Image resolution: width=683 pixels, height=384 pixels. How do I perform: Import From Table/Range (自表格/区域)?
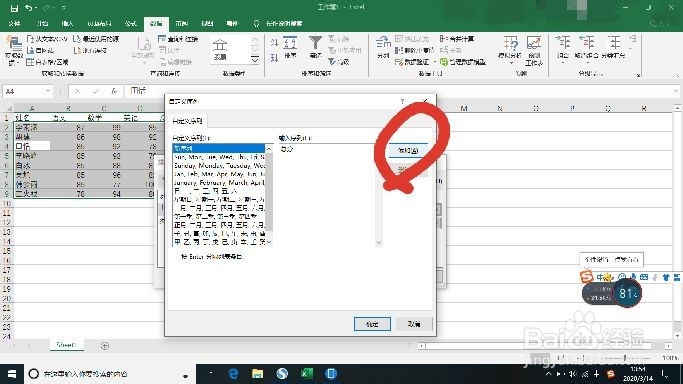47,62
